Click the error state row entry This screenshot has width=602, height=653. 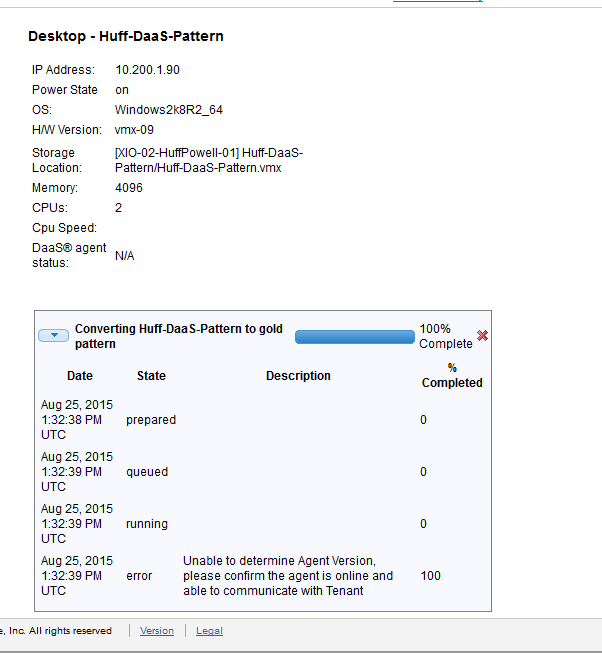click(139, 576)
